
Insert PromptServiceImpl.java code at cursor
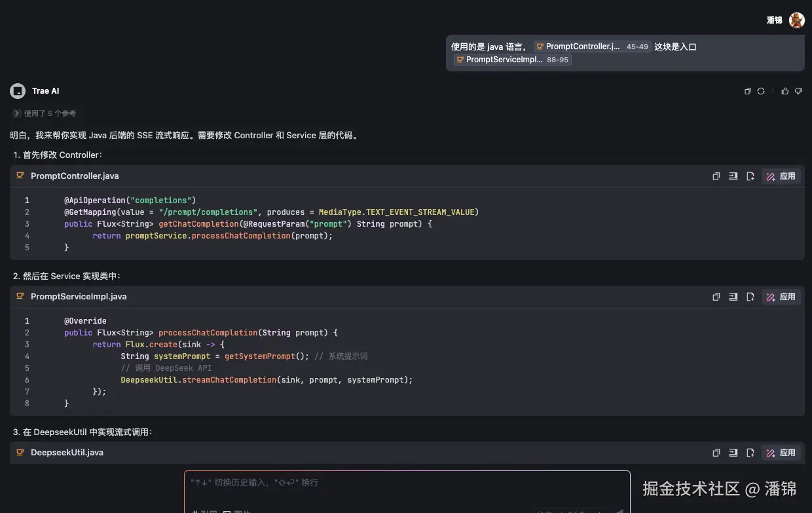click(x=733, y=297)
